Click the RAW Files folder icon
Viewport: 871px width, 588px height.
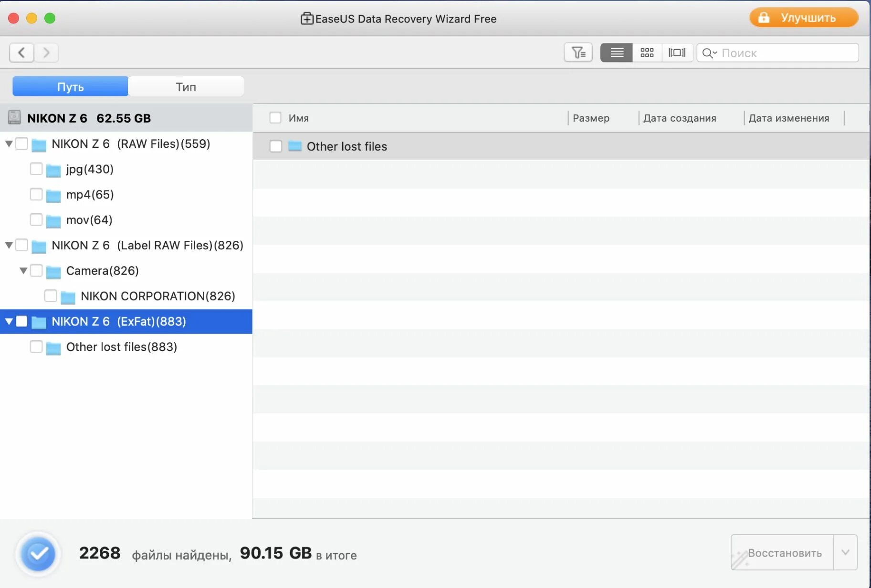pos(39,144)
